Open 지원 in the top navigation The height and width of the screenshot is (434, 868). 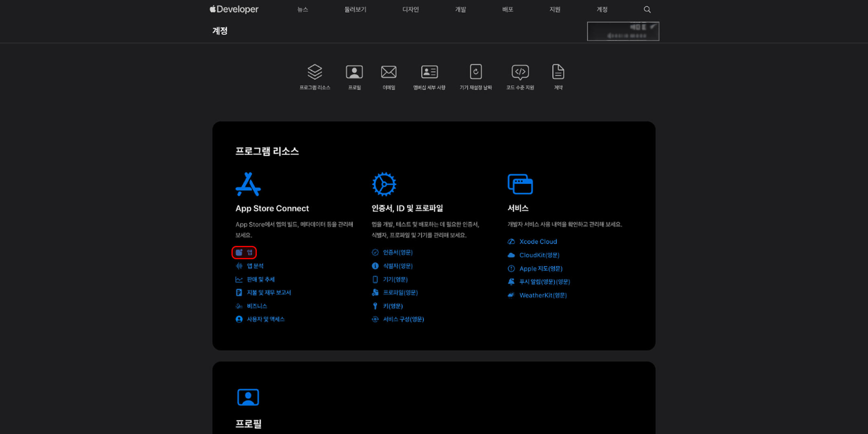(x=555, y=9)
